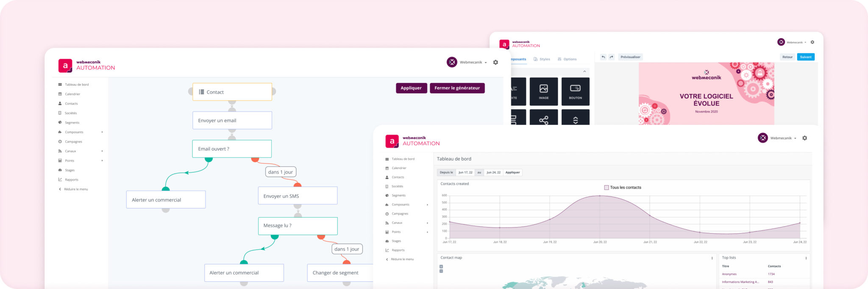This screenshot has height=289, width=868.
Task: Open the Top lists widget options menu
Action: (806, 258)
